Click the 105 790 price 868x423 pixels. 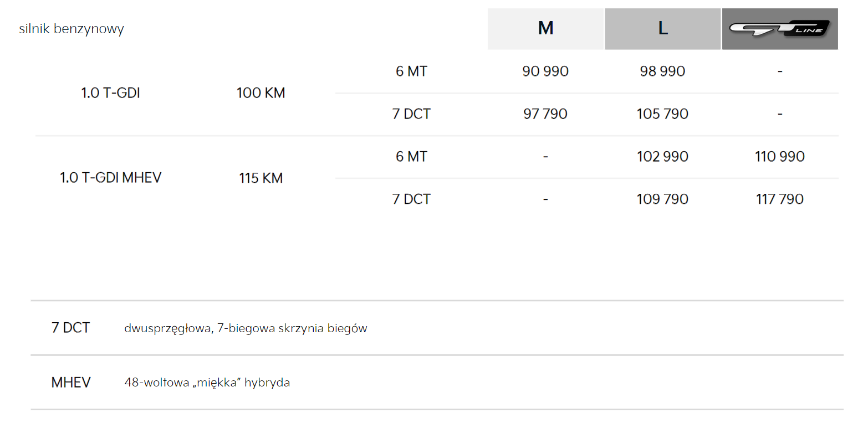[x=662, y=114]
